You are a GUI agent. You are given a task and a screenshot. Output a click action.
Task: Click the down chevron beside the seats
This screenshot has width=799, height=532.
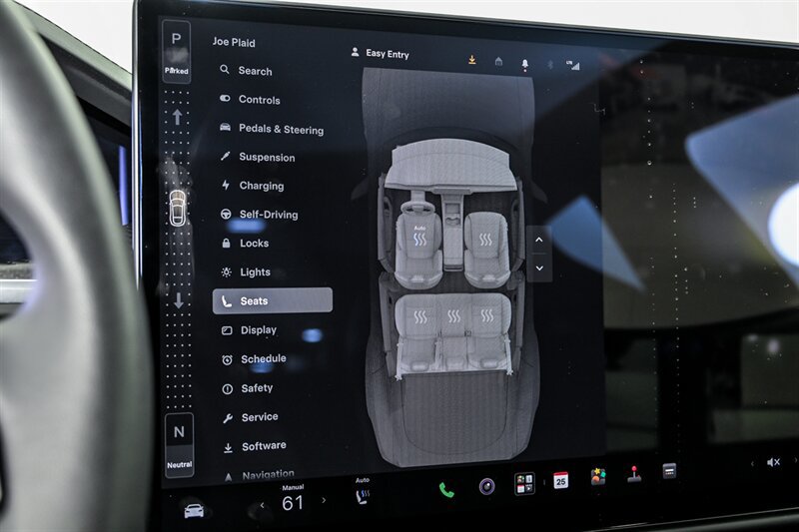click(x=539, y=267)
